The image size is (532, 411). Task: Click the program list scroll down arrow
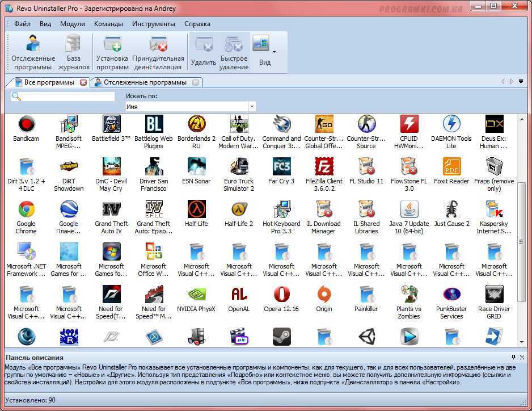521,342
